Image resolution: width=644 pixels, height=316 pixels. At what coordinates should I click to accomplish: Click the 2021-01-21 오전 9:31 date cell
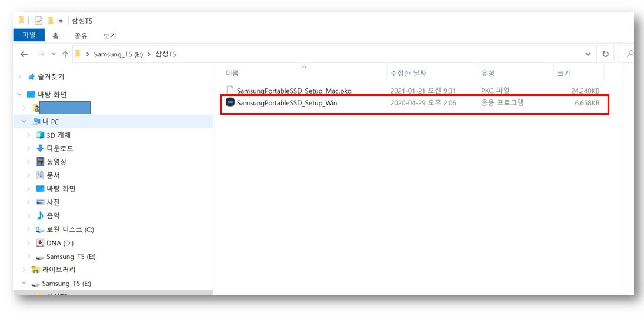[423, 91]
